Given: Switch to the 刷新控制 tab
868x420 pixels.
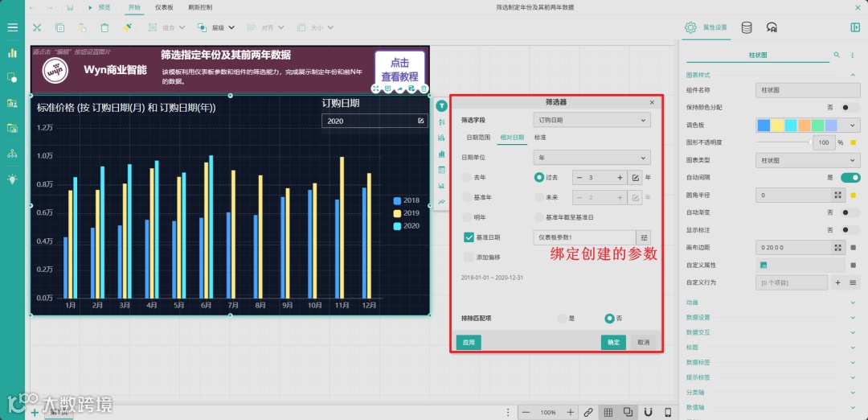Looking at the screenshot, I should pos(200,8).
